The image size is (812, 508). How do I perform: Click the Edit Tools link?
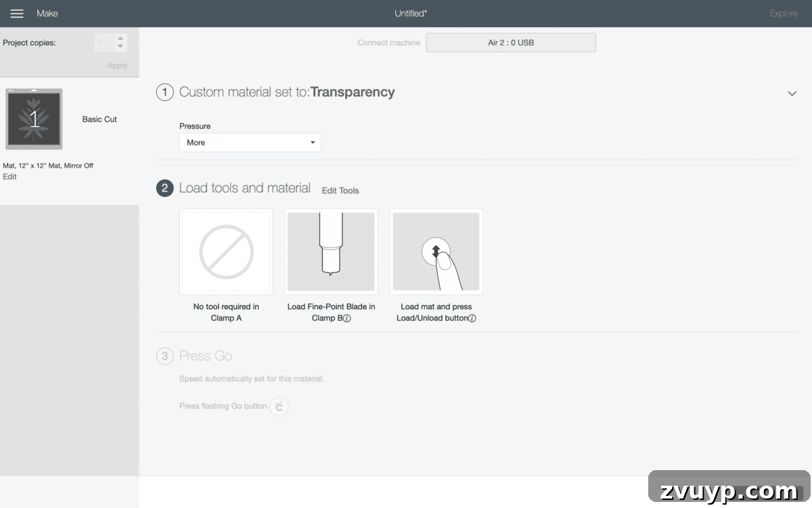[x=340, y=191]
